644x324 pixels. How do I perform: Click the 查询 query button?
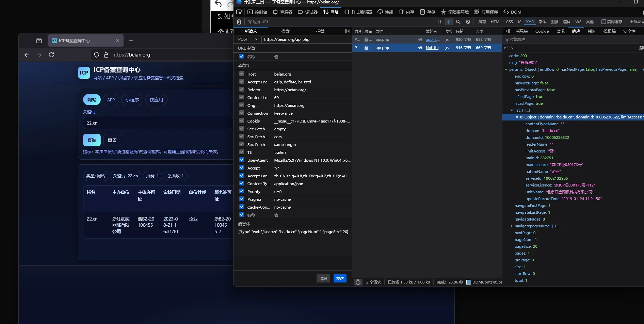[92, 140]
